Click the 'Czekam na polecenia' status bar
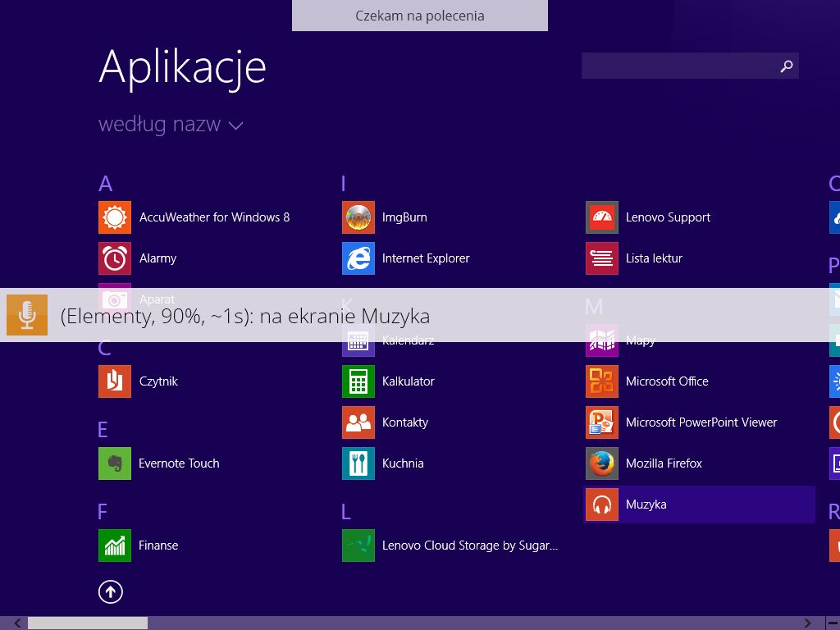Screen dimensions: 840x630 point(419,16)
